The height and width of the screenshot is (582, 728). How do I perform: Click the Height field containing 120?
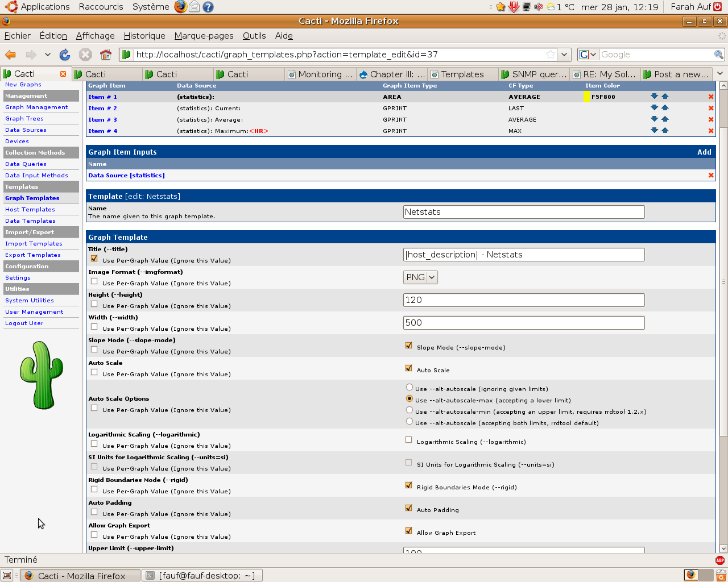coord(524,300)
